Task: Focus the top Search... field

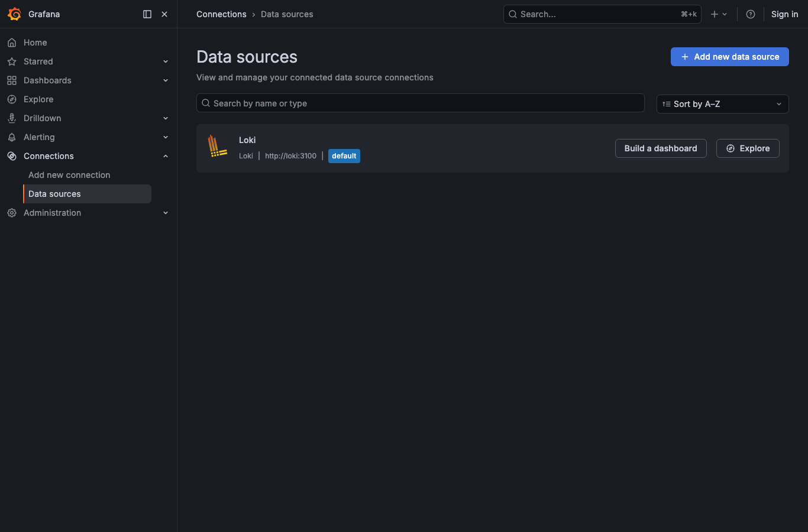Action: tap(602, 14)
